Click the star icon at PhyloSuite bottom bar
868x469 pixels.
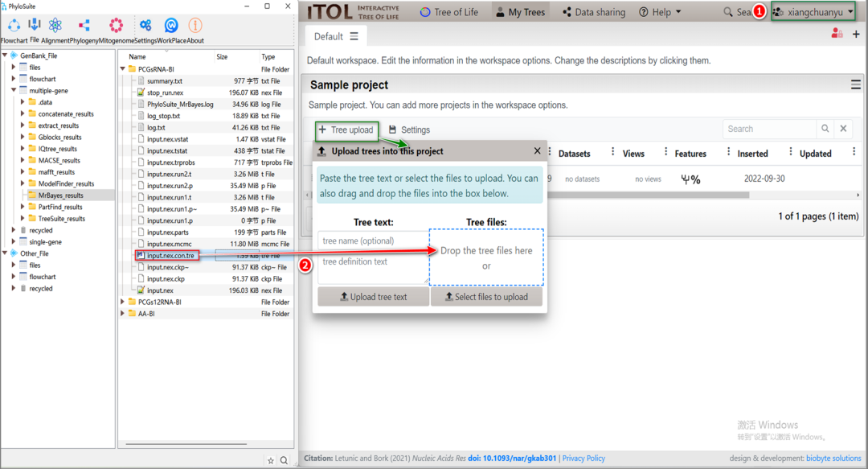271,460
